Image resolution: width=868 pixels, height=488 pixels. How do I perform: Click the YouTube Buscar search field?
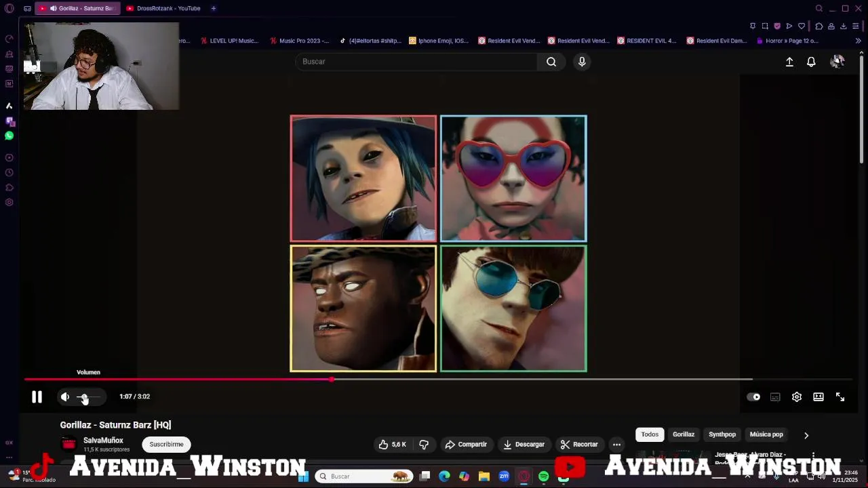click(x=416, y=62)
